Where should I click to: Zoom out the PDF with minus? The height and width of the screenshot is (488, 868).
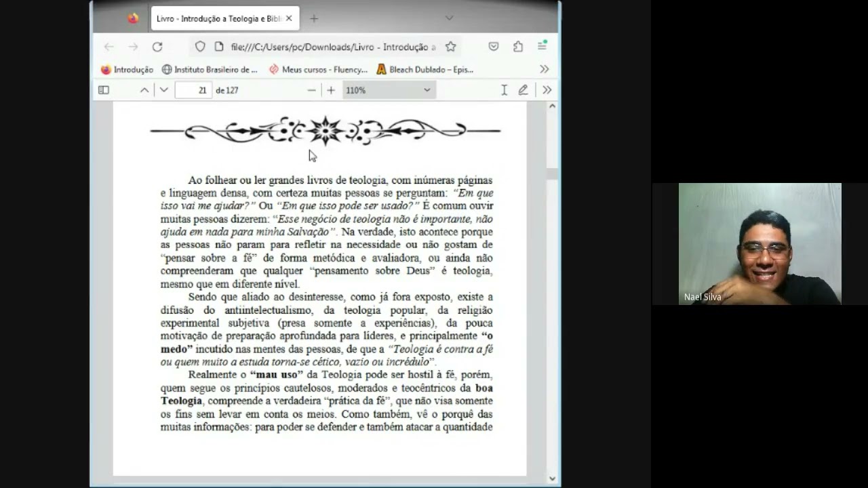311,90
